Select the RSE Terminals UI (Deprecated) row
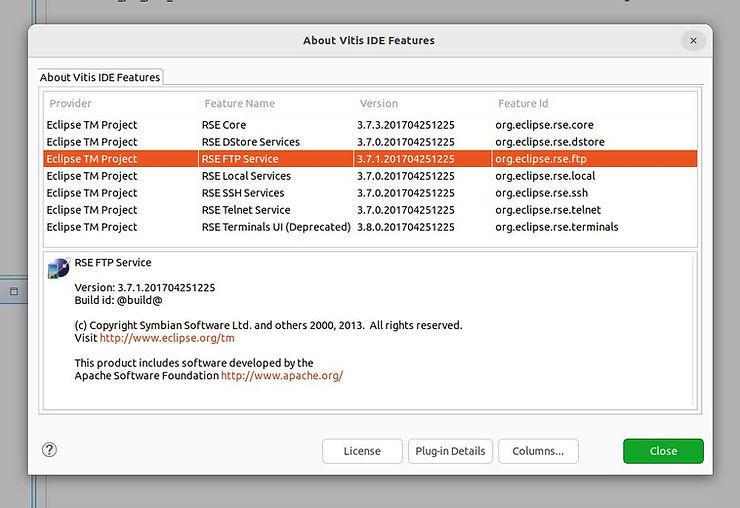The width and height of the screenshot is (740, 508). point(275,227)
